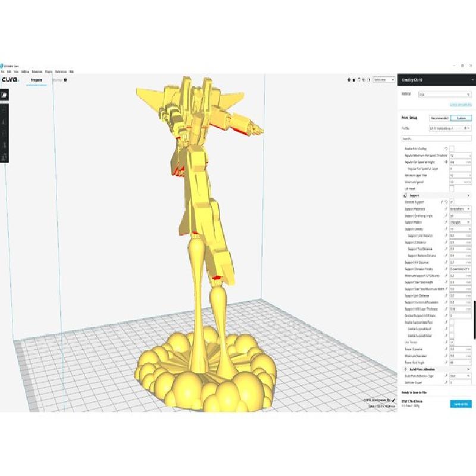This screenshot has width=476, height=476.
Task: Click the Save to File button
Action: (x=461, y=404)
